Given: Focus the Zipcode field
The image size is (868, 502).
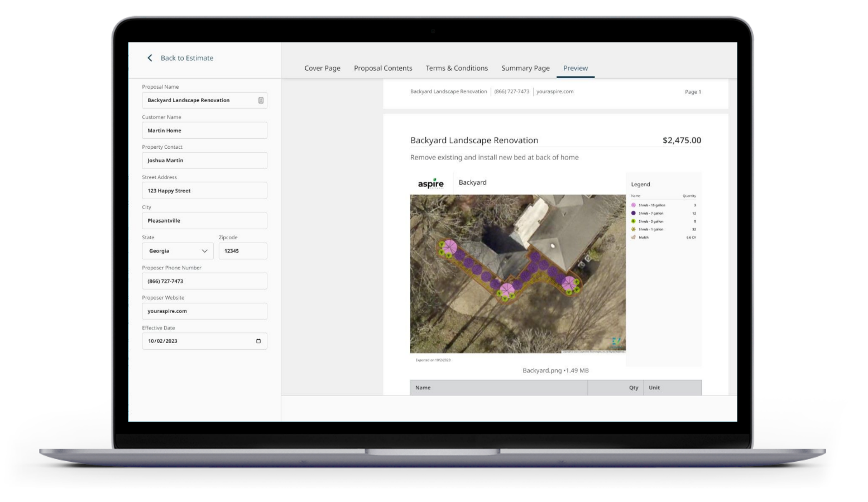Looking at the screenshot, I should coord(243,251).
